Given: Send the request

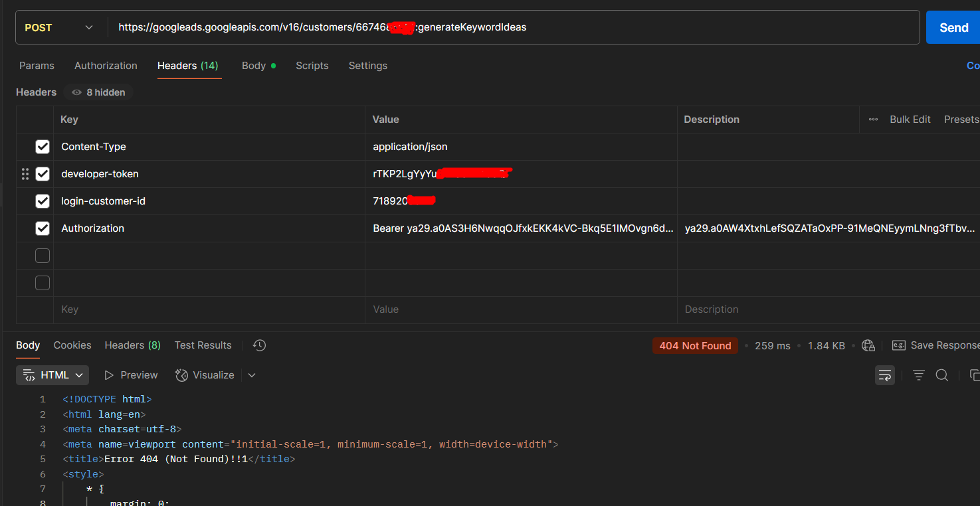Looking at the screenshot, I should coord(953,27).
